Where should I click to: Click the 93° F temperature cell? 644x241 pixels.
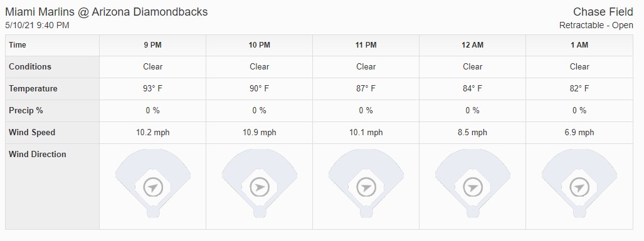(x=153, y=89)
